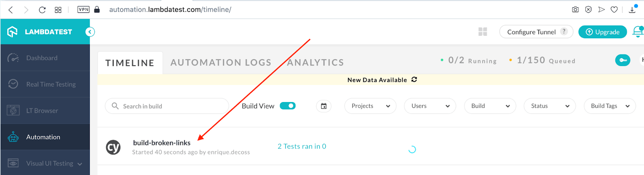
Task: Click the Started 40 seconds ago text
Action: [x=191, y=152]
